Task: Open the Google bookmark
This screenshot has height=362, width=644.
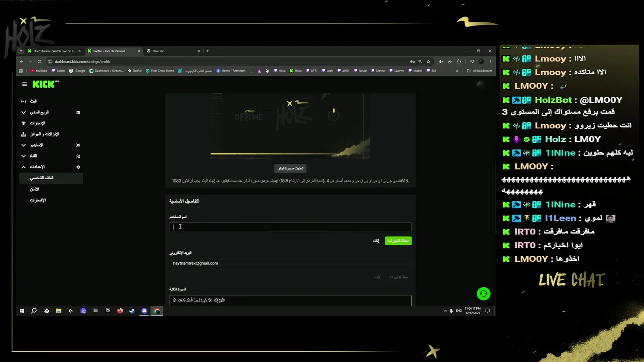Action: (77, 71)
